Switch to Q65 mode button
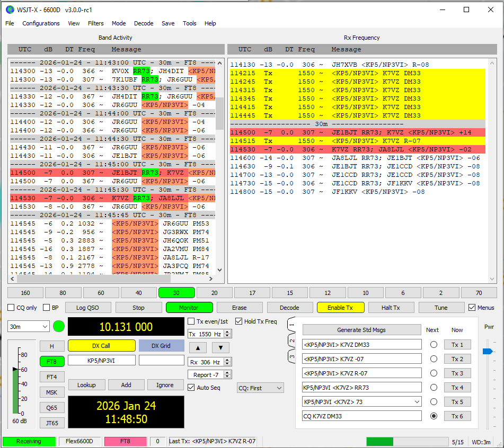Screen dimensions: 504x448 coord(51,408)
